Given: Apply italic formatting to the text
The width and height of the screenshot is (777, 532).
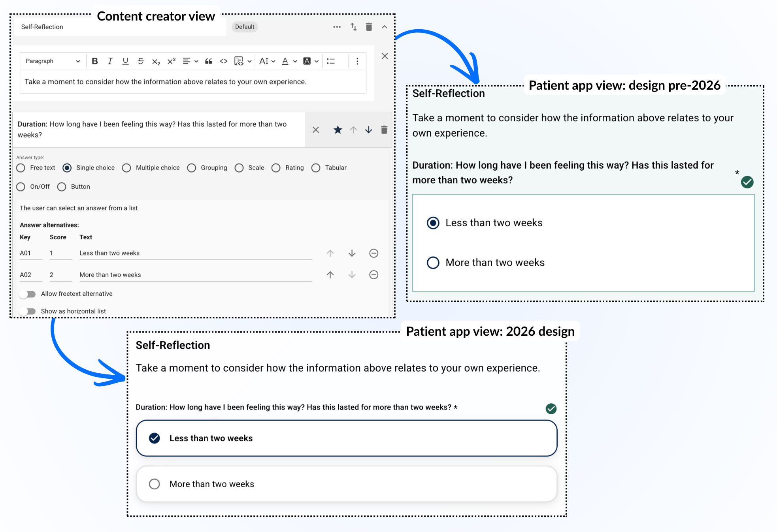Looking at the screenshot, I should pos(110,61).
